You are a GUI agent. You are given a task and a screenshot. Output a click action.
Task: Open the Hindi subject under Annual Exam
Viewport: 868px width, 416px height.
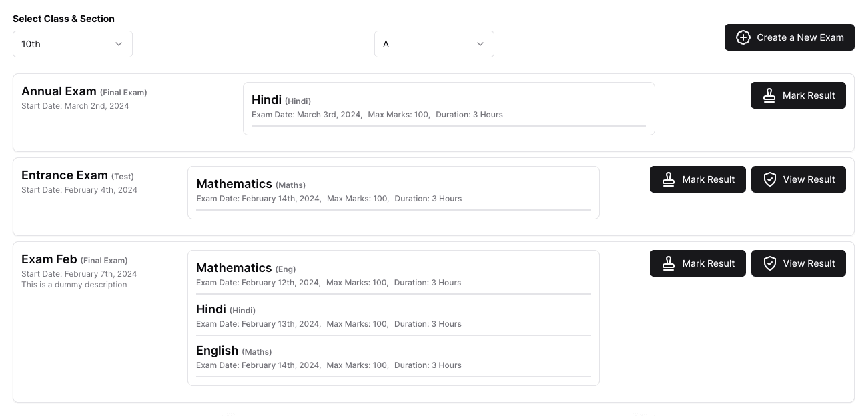[x=266, y=100]
